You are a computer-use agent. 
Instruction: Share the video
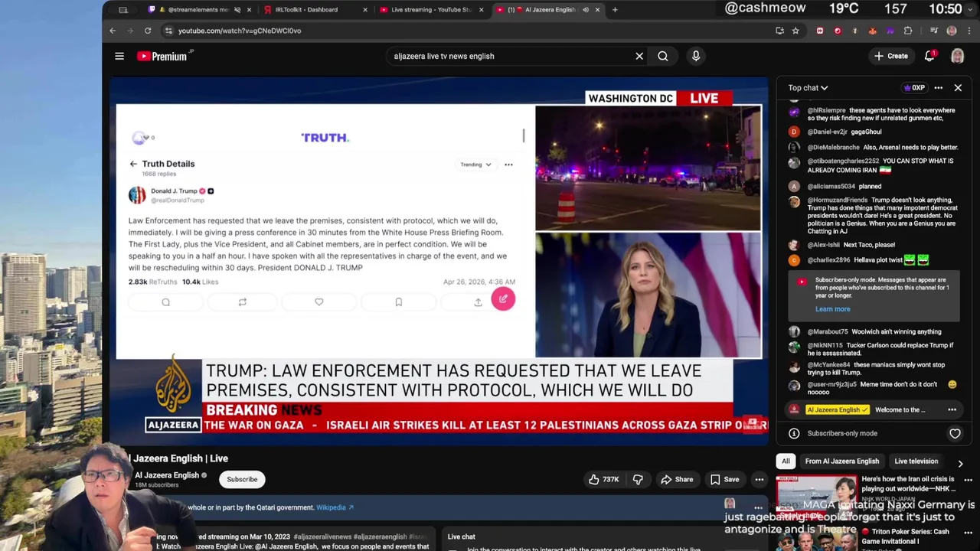(677, 479)
